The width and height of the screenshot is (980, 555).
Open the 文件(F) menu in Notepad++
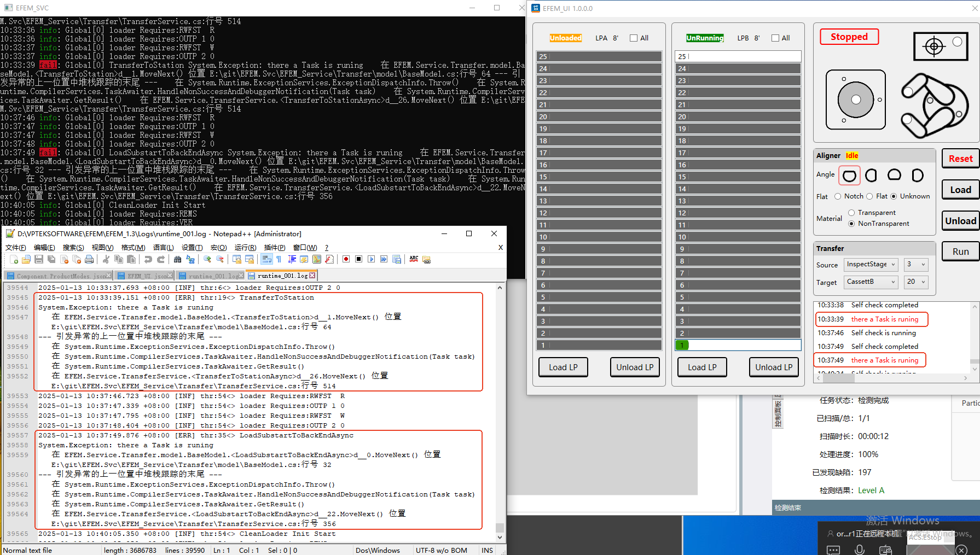pyautogui.click(x=15, y=248)
